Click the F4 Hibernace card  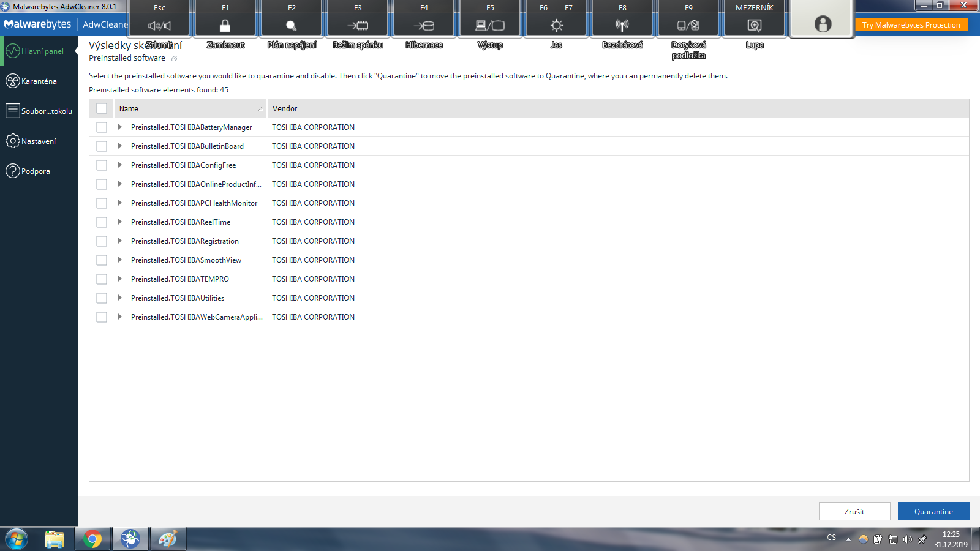(424, 18)
